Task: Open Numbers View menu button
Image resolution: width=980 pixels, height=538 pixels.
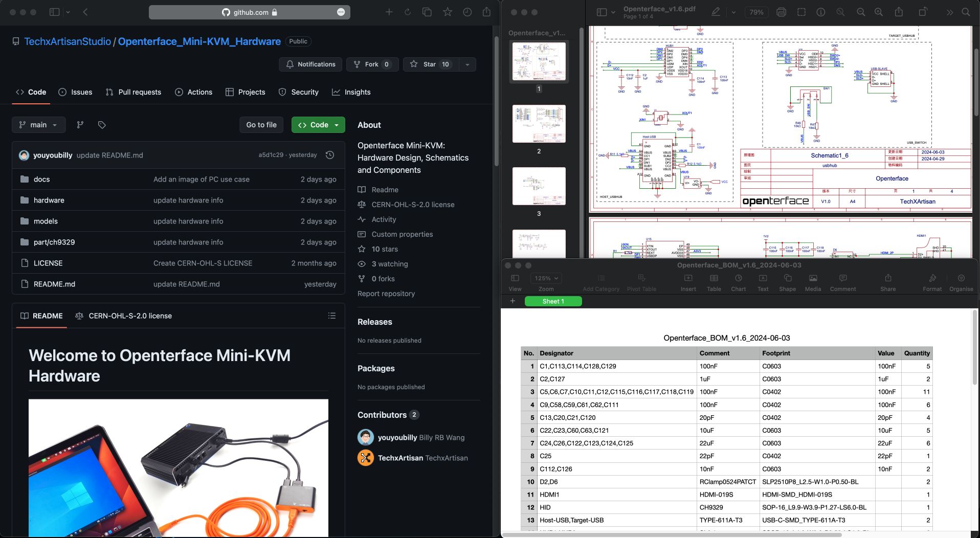Action: coord(515,282)
